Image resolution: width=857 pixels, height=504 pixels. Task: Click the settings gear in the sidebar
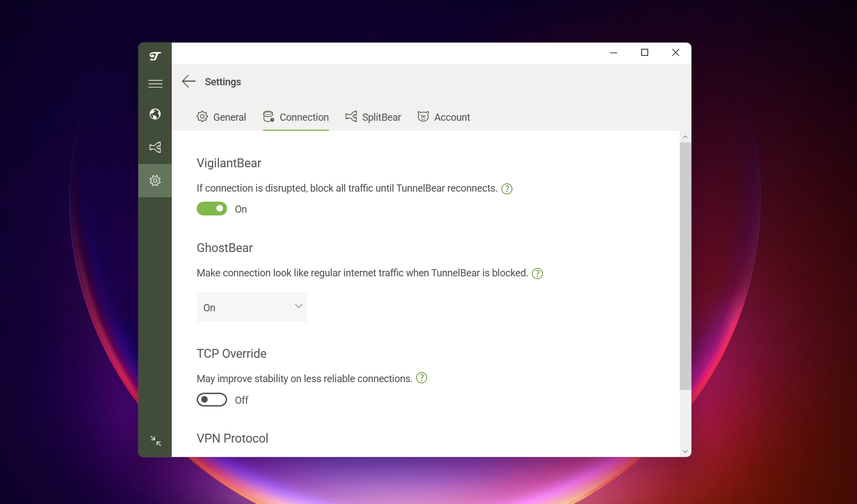click(x=155, y=181)
